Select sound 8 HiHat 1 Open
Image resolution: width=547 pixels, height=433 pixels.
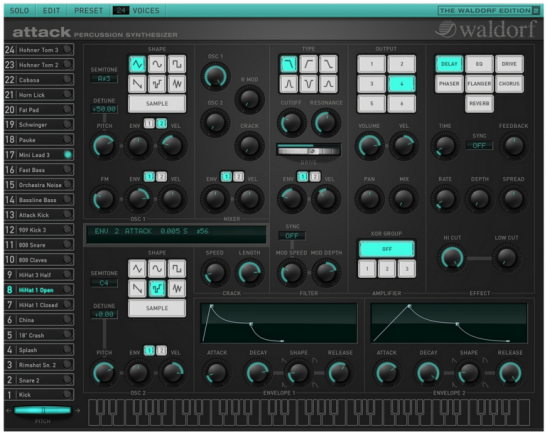coord(39,290)
